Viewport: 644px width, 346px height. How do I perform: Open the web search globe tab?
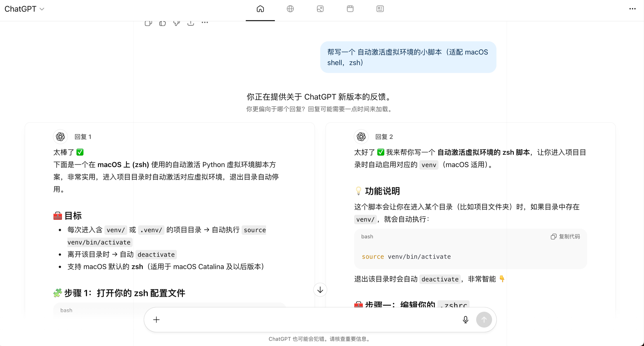(x=290, y=9)
